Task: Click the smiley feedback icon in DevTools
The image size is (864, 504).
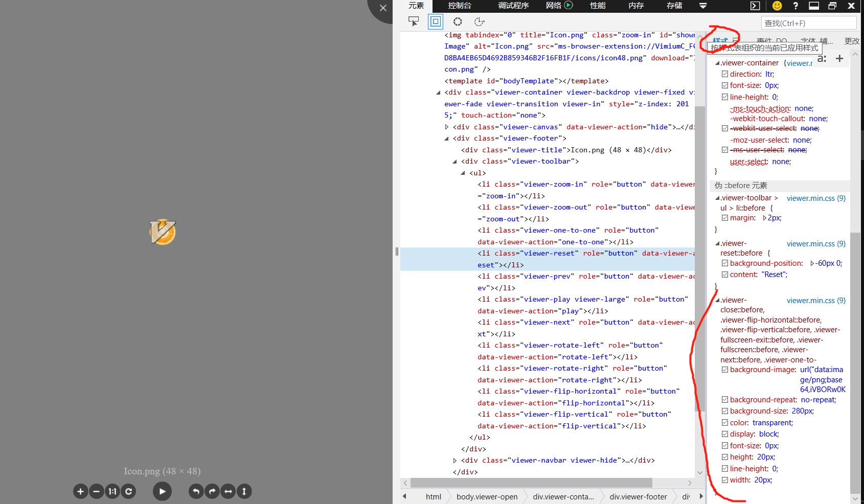Action: 778,6
